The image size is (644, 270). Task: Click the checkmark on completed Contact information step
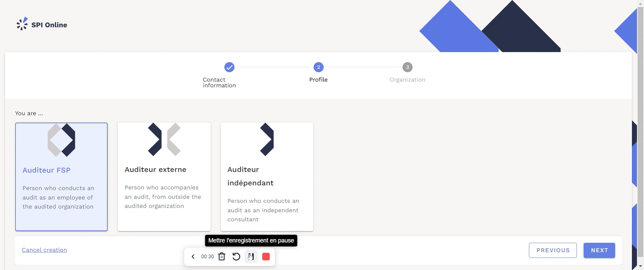(229, 67)
